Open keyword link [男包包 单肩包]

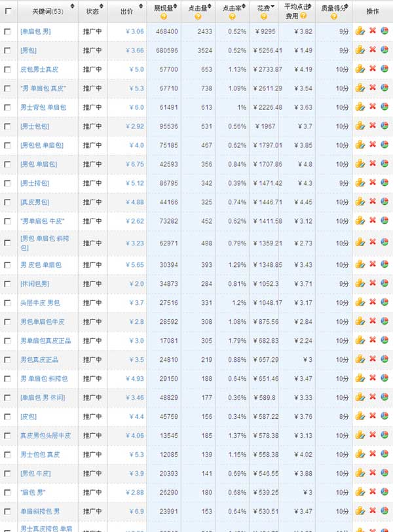coord(42,145)
